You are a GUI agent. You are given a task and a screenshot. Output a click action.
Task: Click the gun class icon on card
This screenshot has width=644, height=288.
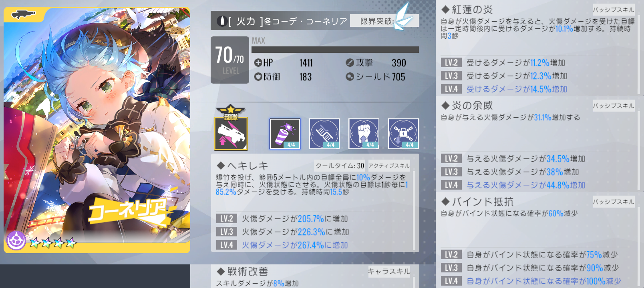(x=24, y=15)
